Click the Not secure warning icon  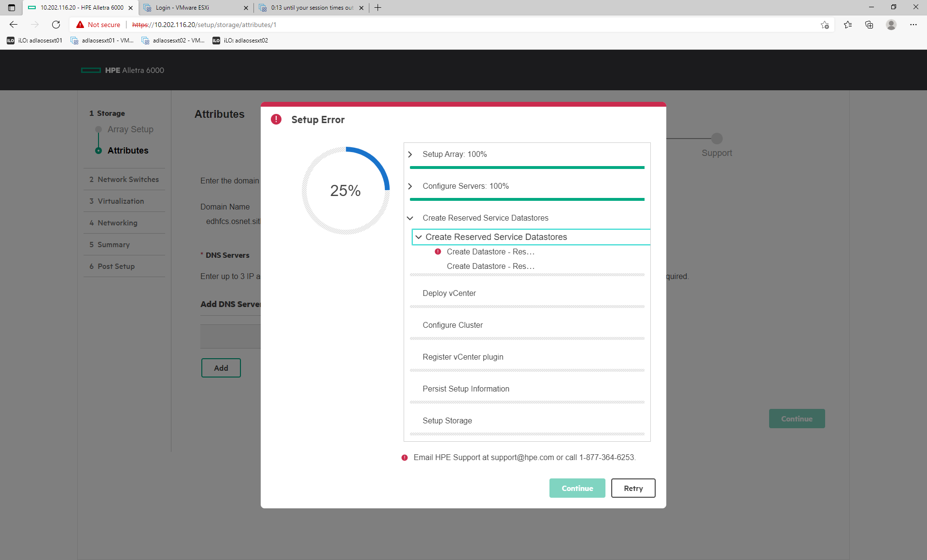[80, 25]
